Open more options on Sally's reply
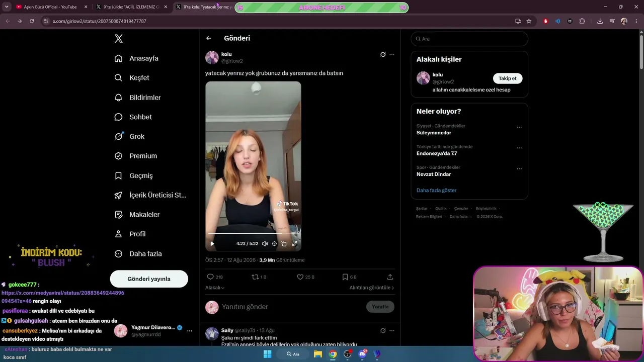644x362 pixels. click(x=392, y=331)
